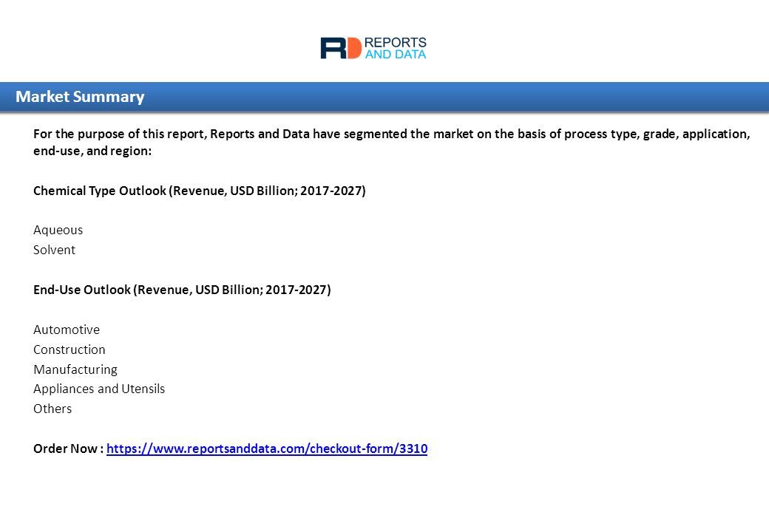Click the Automotive list item
Viewport: 769px width, 532px height.
click(67, 330)
